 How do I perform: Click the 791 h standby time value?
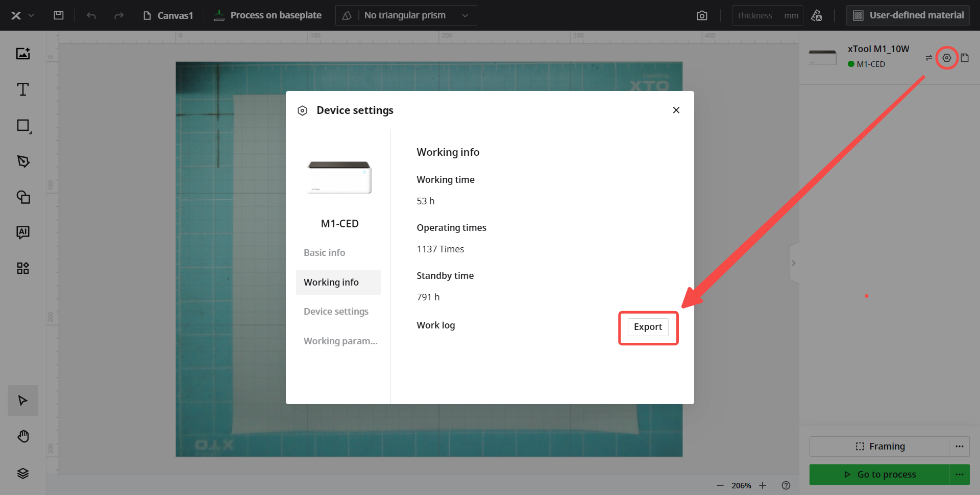(428, 297)
